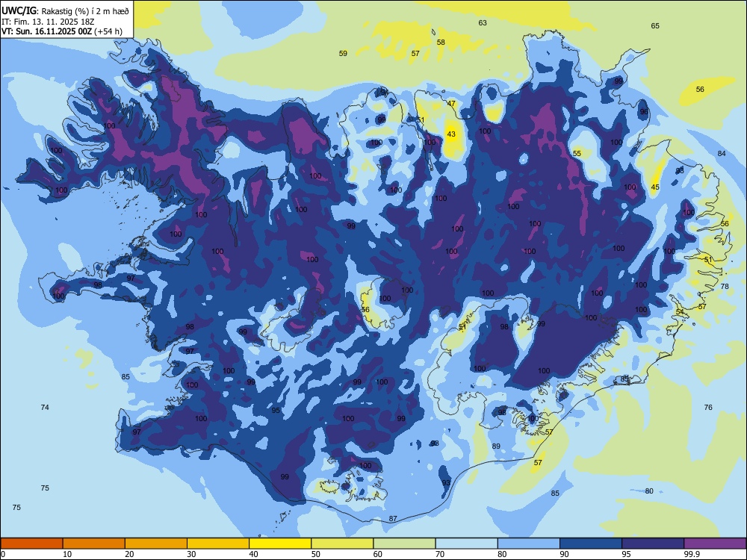Click the map value '59' north of Iceland
The image size is (747, 560).
click(x=343, y=53)
